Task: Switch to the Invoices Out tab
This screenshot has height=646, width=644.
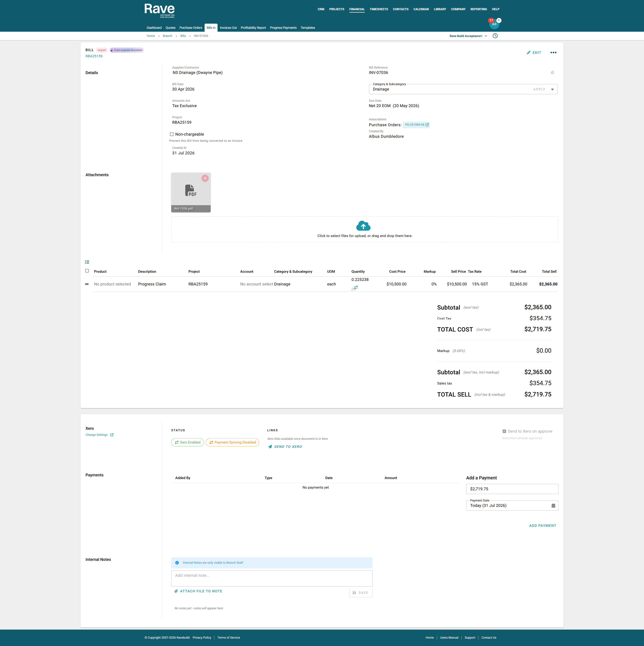Action: click(228, 28)
